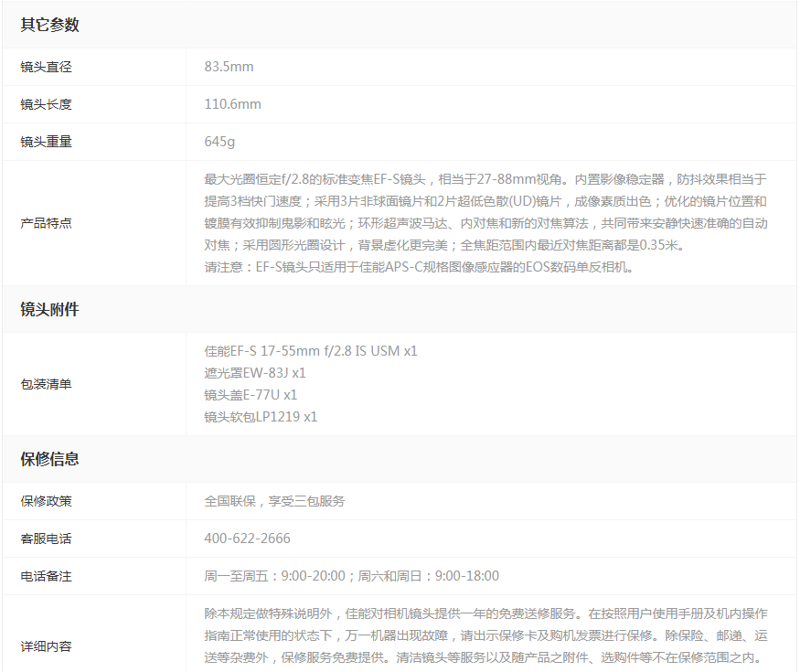Select the 镜头长度 row label
The image size is (800, 672).
46,104
